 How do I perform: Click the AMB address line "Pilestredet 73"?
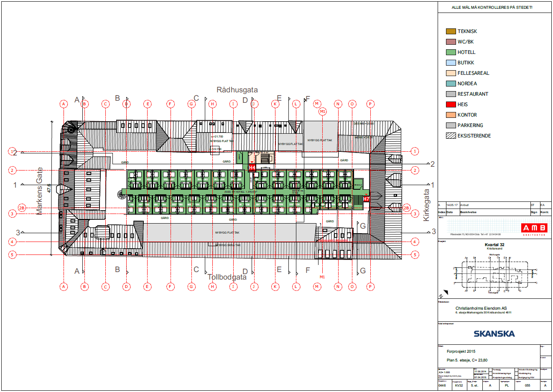point(475,234)
